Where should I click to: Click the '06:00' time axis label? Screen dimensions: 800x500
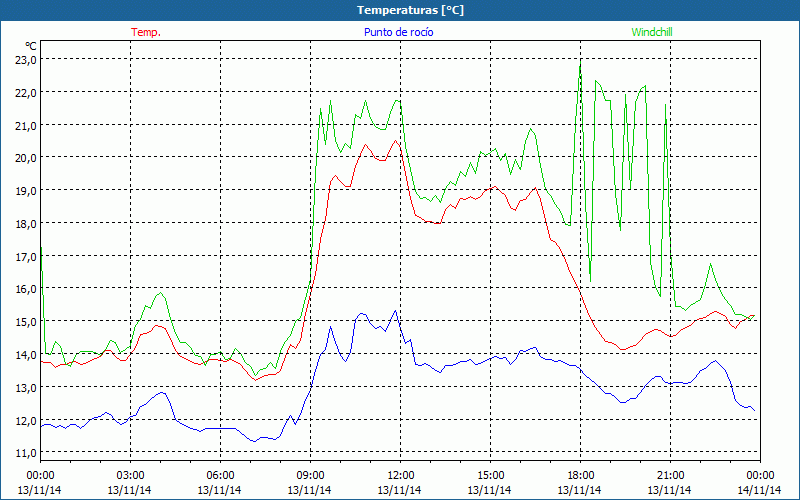click(220, 476)
